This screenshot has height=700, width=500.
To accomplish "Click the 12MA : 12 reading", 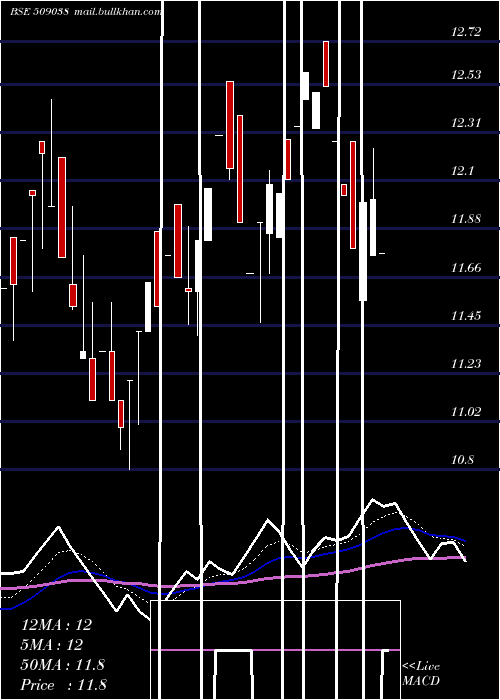I will point(56,625).
